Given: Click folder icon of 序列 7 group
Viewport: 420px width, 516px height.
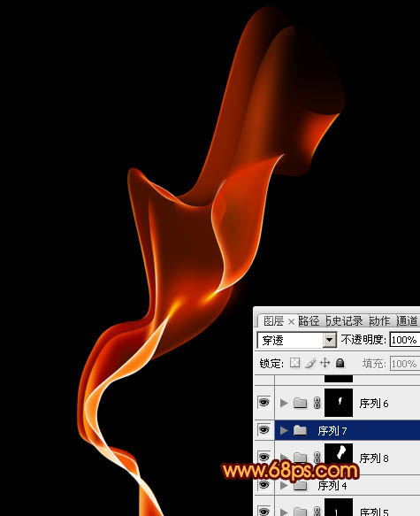Looking at the screenshot, I should tap(300, 430).
